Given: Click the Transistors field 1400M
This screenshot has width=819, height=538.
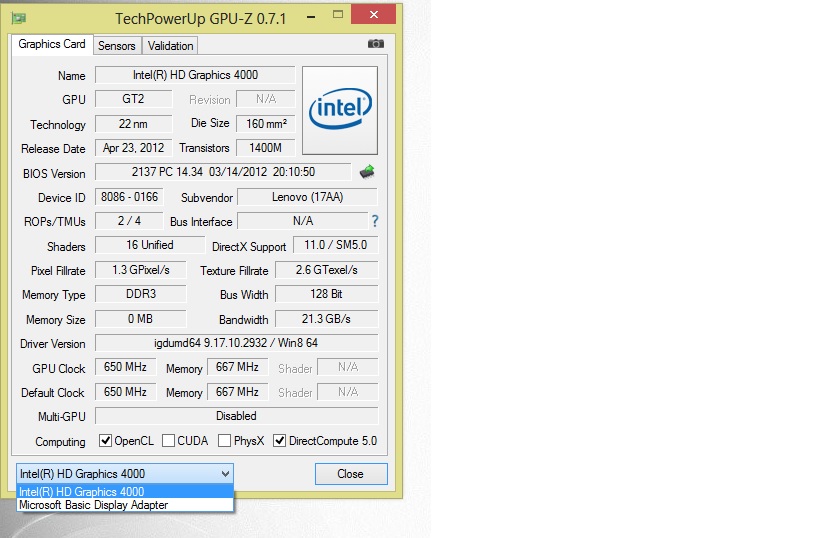Looking at the screenshot, I should coord(266,148).
